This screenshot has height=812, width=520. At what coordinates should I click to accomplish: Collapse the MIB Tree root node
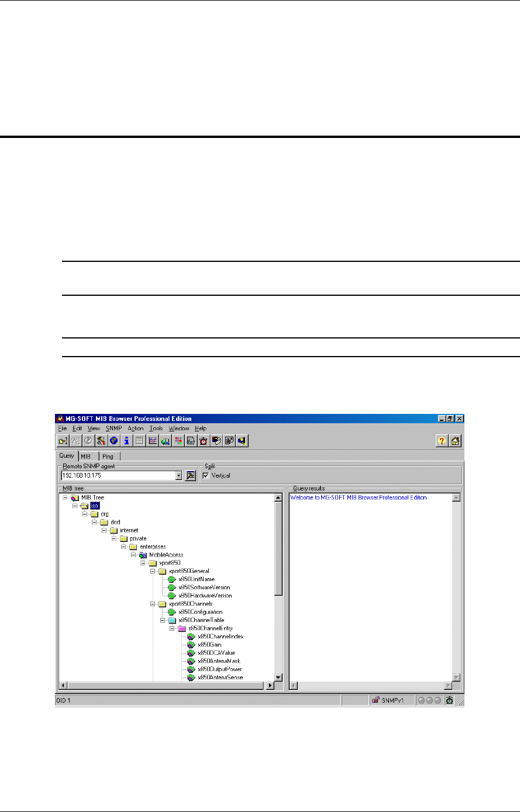coord(65,497)
